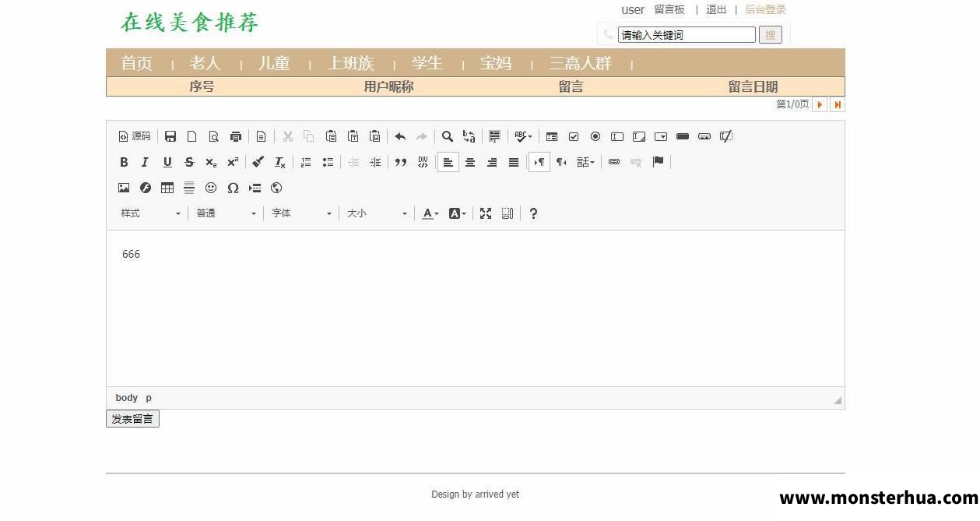This screenshot has height=521, width=980.
Task: Open the About CKEditor question mark
Action: point(533,213)
